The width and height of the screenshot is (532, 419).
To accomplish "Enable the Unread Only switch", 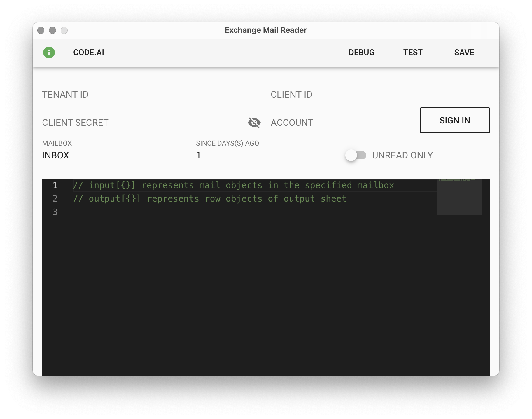I will (356, 155).
